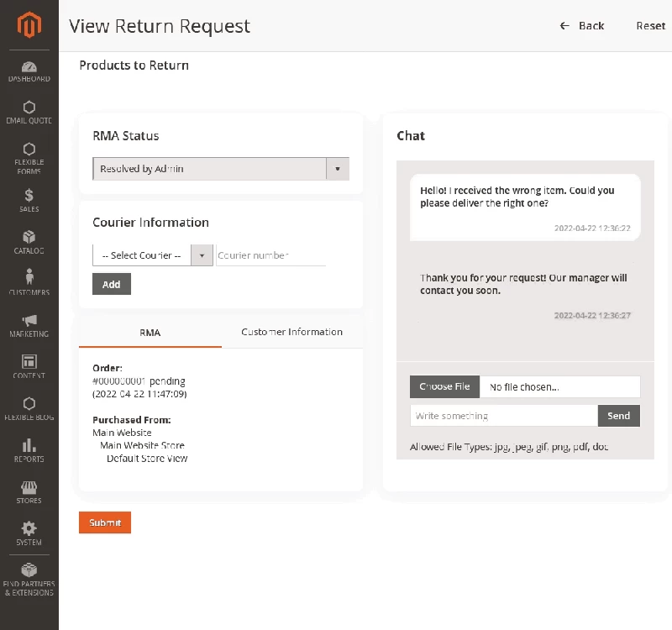Open the System gear icon
The image size is (672, 630).
click(29, 528)
